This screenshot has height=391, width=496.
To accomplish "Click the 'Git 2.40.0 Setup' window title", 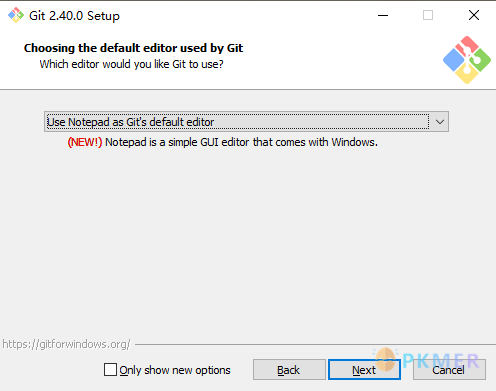I will point(74,16).
